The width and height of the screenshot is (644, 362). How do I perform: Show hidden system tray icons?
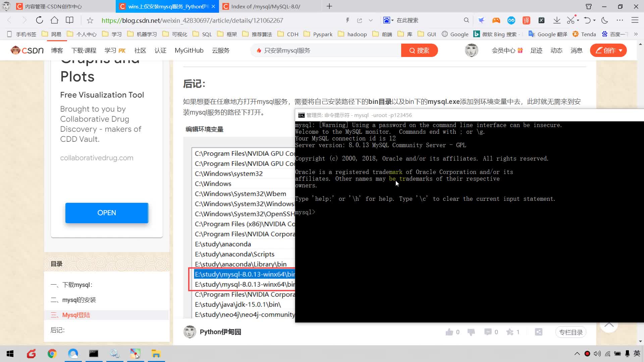[577, 354]
